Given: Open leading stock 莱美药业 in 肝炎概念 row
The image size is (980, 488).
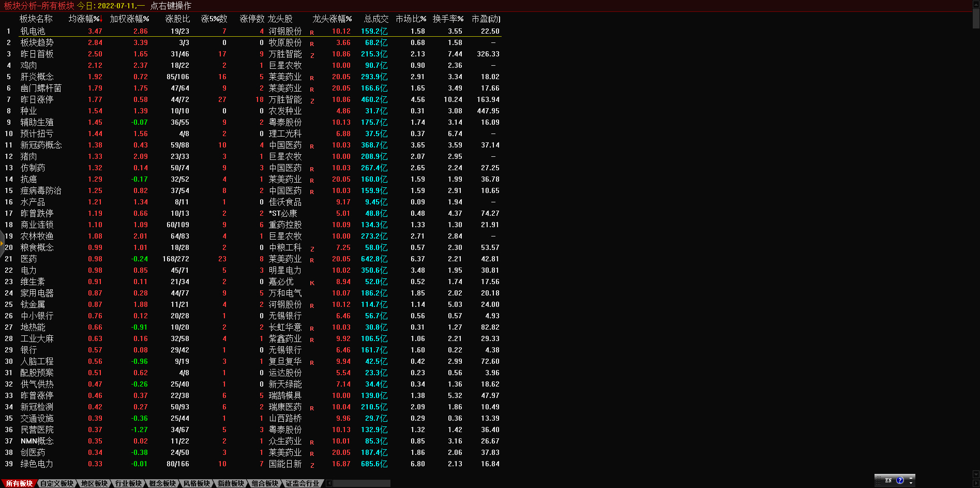Looking at the screenshot, I should pyautogui.click(x=285, y=77).
